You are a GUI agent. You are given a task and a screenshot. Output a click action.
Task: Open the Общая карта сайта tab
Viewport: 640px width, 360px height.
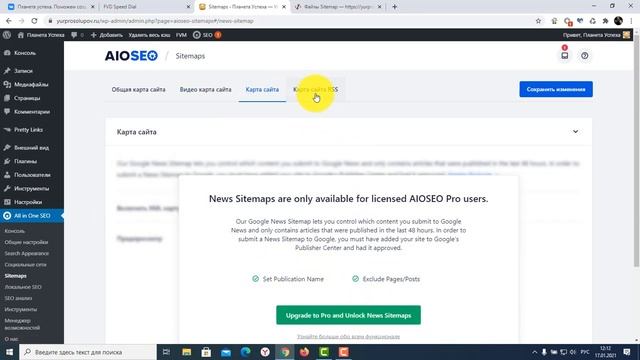[138, 89]
